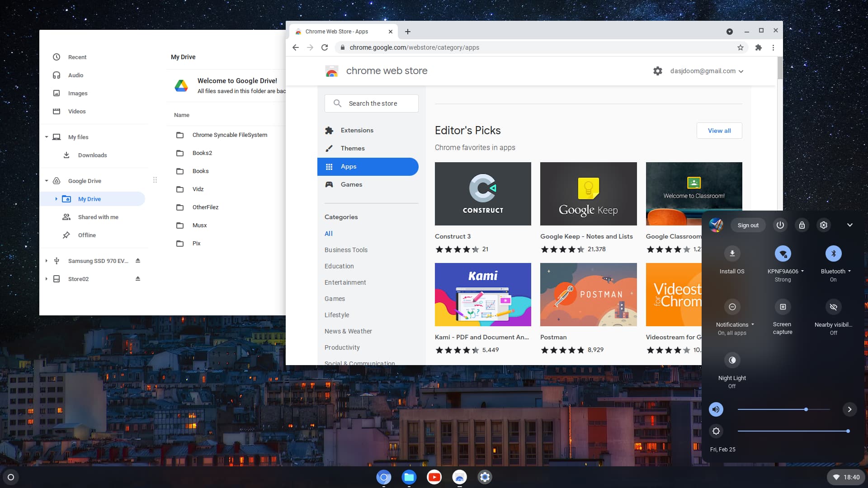Viewport: 868px width, 488px height.
Task: Open system settings gear in quick settings
Action: click(x=824, y=225)
